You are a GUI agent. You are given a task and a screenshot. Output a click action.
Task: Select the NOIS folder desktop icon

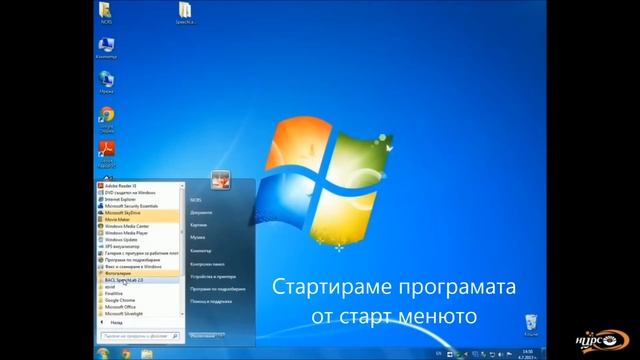[106, 13]
